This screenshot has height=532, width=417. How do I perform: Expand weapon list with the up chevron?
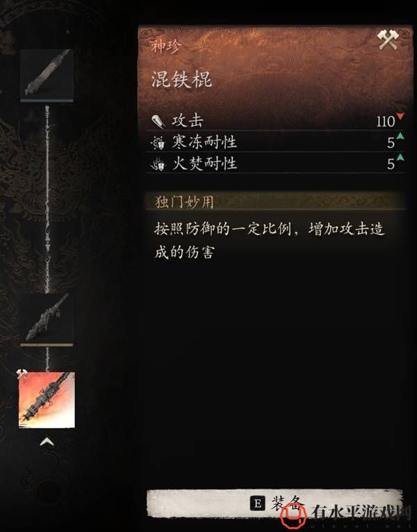coord(47,442)
